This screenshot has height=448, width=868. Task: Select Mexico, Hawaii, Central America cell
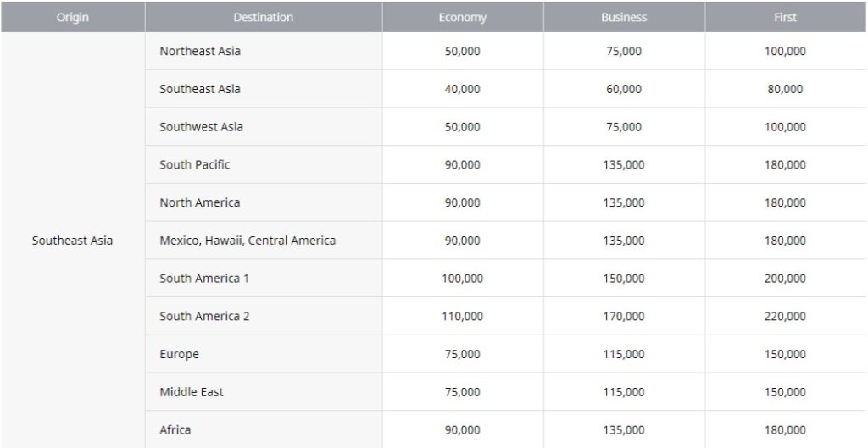pos(264,241)
